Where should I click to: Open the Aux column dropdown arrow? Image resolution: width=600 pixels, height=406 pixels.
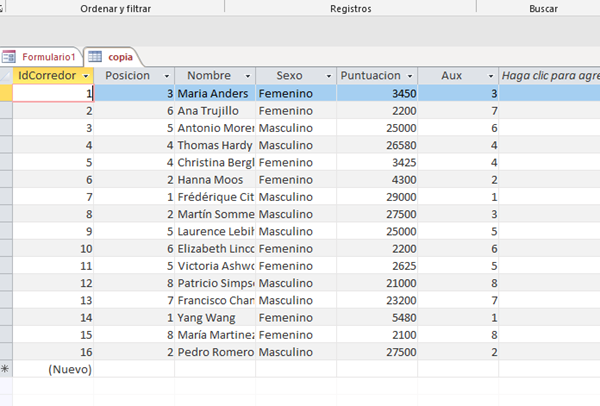click(490, 76)
